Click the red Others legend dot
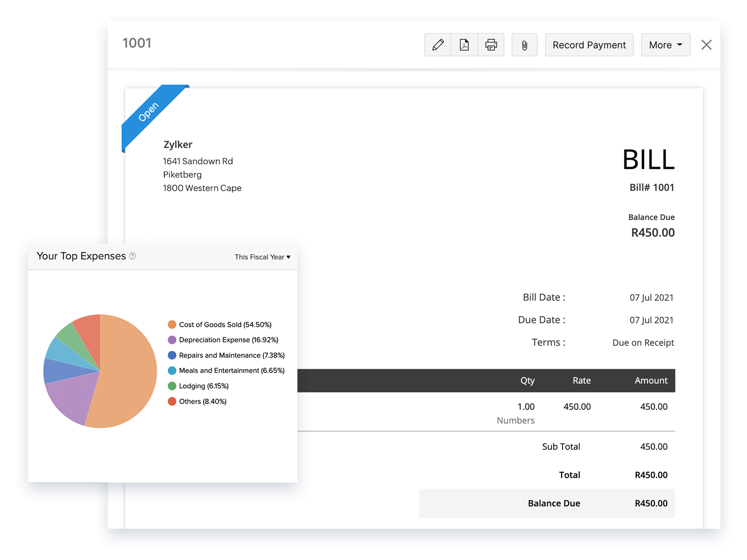 point(171,401)
